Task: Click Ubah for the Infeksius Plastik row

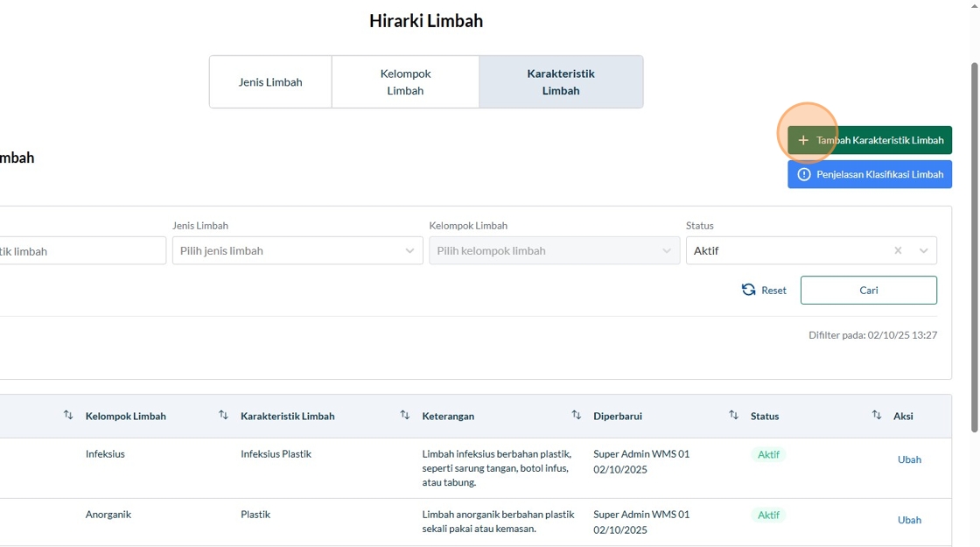Action: click(x=909, y=459)
